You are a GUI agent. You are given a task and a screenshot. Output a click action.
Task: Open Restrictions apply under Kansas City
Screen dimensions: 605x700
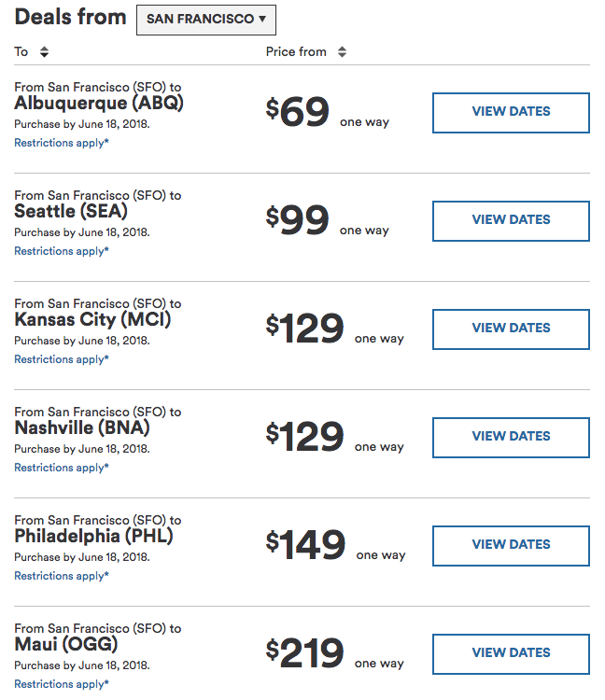point(62,359)
